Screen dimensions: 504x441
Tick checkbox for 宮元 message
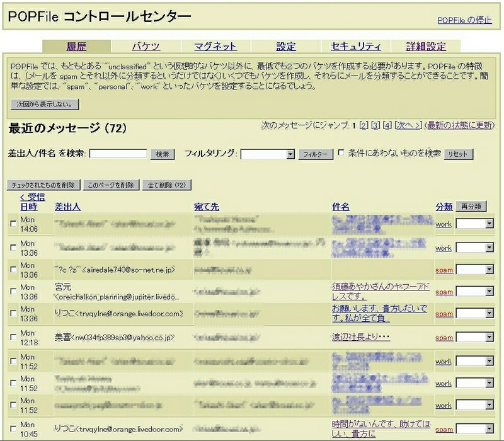coord(13,291)
